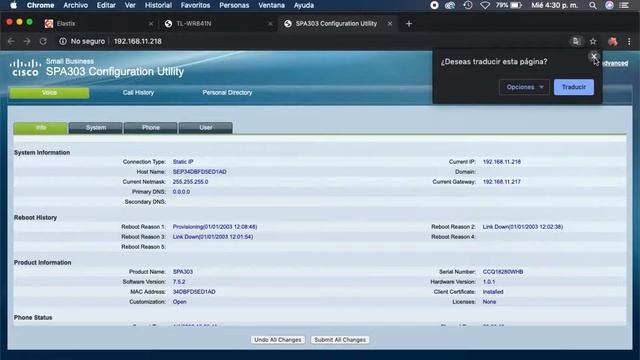Click the Product Name value SPA303
The image size is (640, 360).
click(x=182, y=272)
